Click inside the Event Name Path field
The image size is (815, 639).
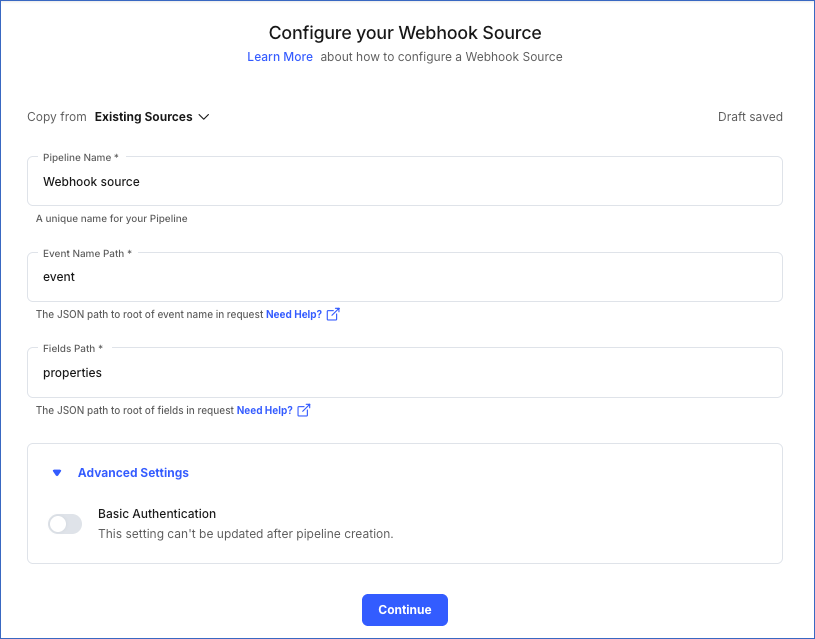(404, 277)
